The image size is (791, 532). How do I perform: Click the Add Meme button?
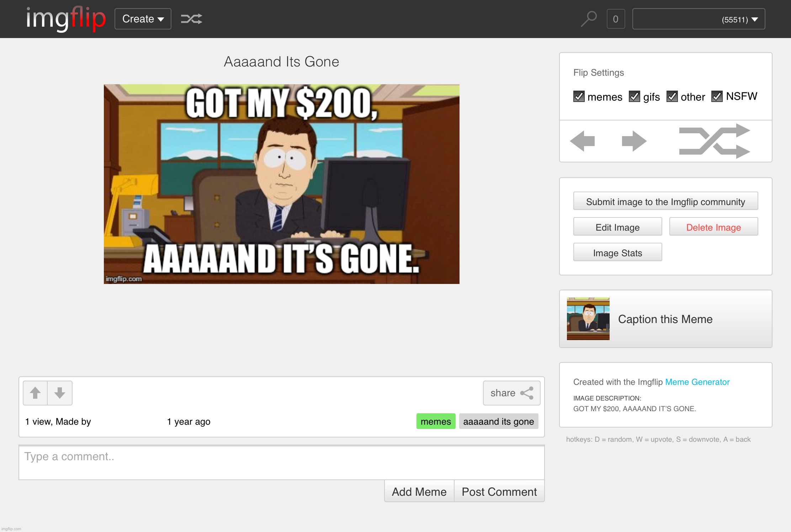click(419, 491)
